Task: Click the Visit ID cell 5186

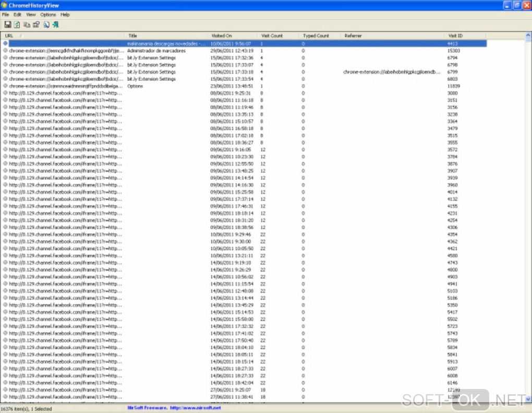Action: pos(452,298)
